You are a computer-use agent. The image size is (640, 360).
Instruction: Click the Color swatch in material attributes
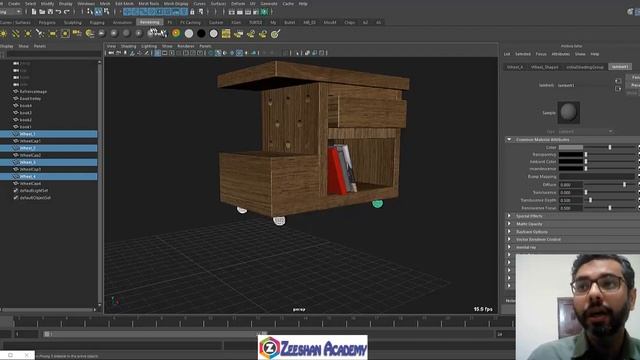(571, 147)
